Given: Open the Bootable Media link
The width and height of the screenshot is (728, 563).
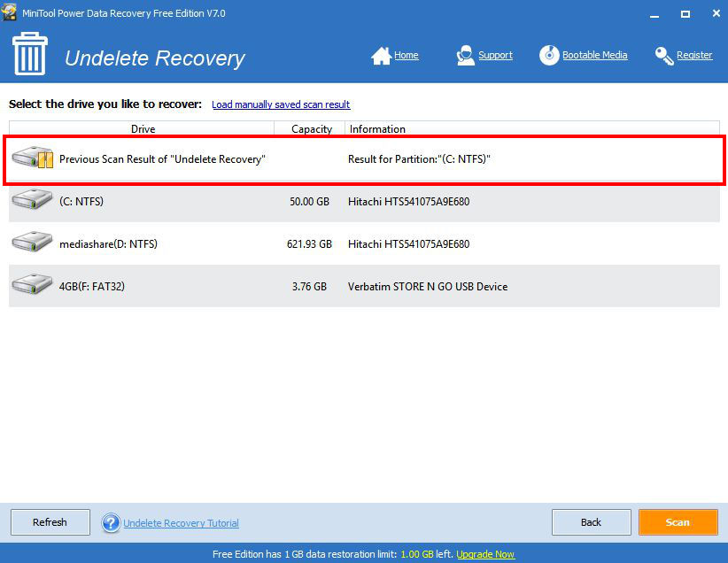Looking at the screenshot, I should coord(595,55).
